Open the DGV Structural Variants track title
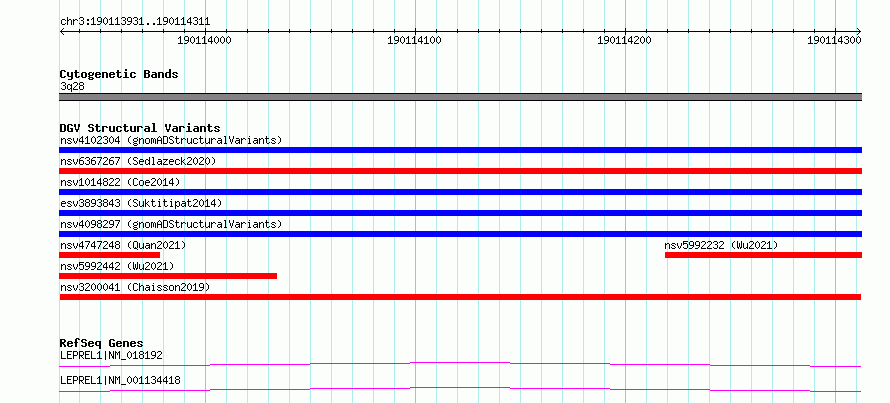The image size is (890, 403). tap(140, 128)
